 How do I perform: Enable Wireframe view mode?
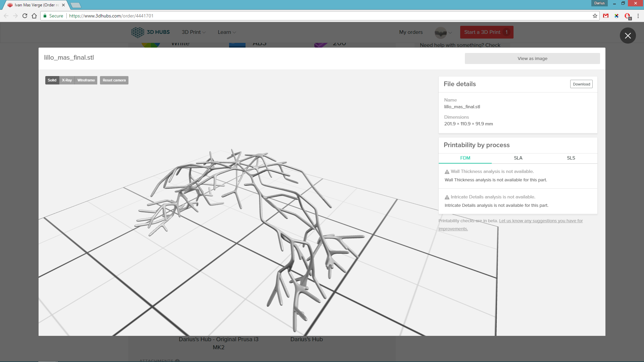[x=86, y=80]
